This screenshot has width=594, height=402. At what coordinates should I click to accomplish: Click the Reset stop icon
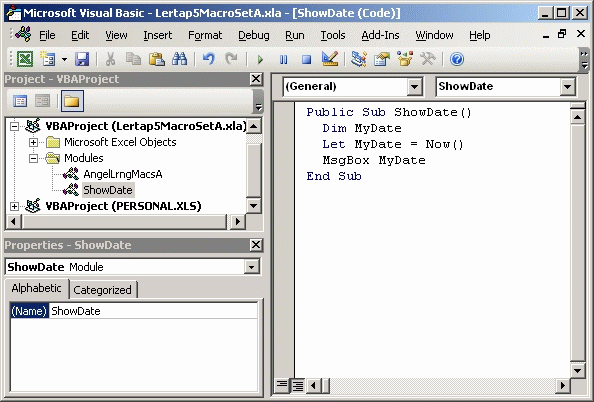pyautogui.click(x=306, y=59)
